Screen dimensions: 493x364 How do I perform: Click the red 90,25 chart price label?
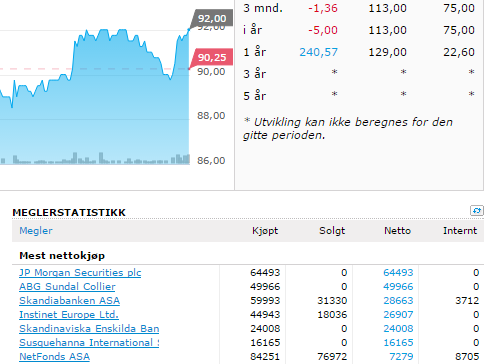pos(211,57)
